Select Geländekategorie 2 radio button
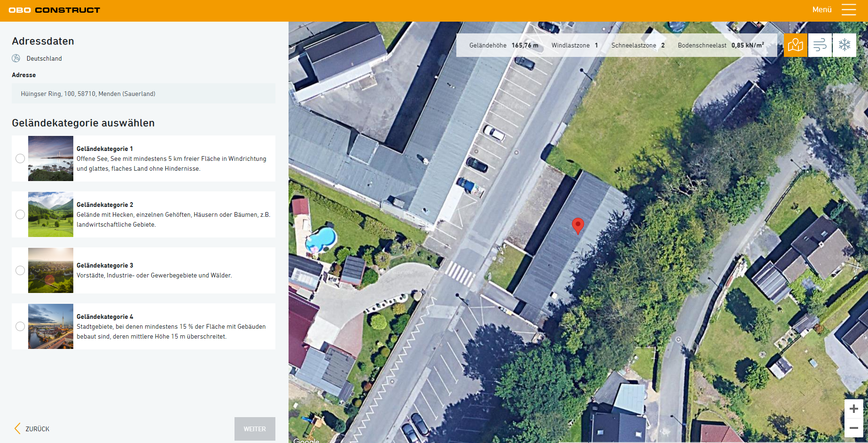This screenshot has width=868, height=443. [x=20, y=214]
